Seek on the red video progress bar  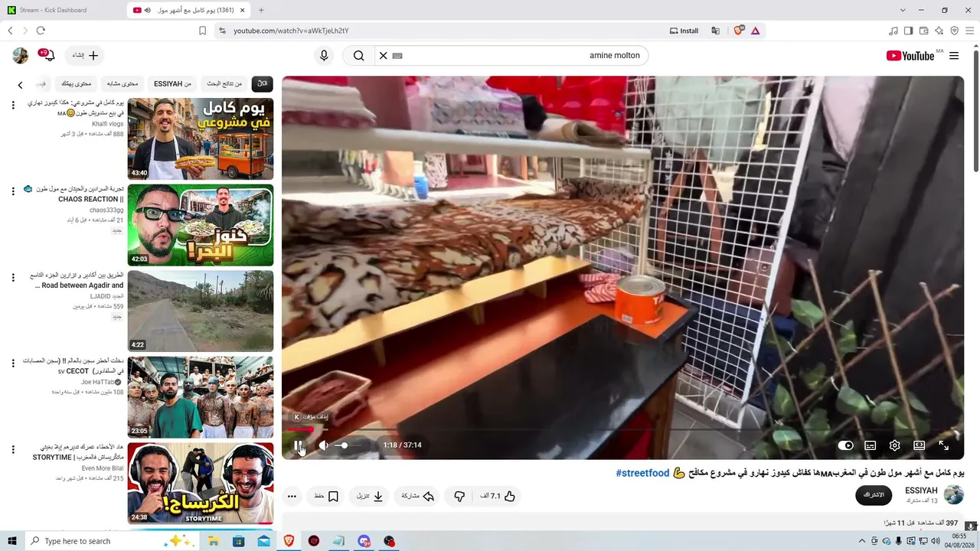point(623,429)
